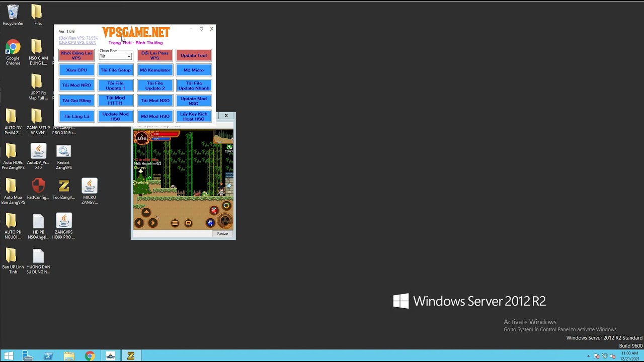Image resolution: width=644 pixels, height=362 pixels.
Task: Open UPPT Fix Map Full folder
Action: (38, 87)
